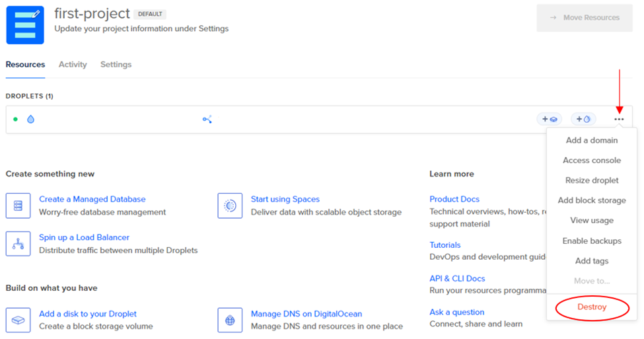Open the three-dots more menu for droplet
The width and height of the screenshot is (644, 339).
point(619,119)
